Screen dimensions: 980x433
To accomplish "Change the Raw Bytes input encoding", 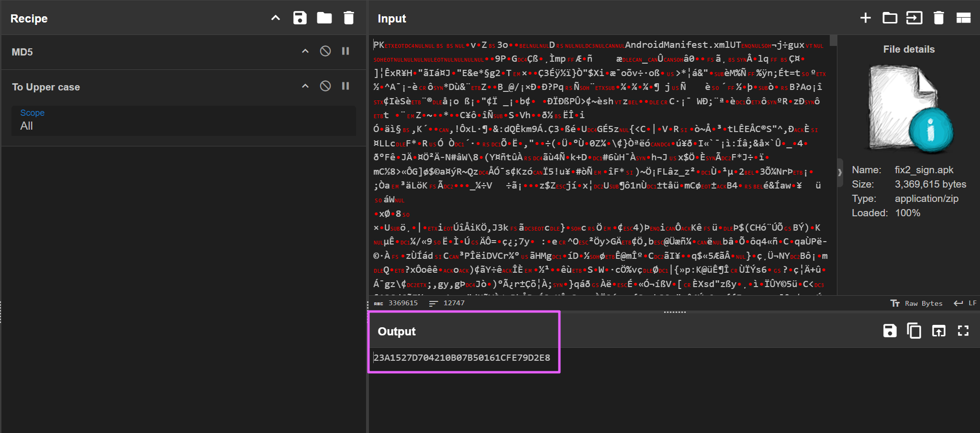I will tap(916, 303).
